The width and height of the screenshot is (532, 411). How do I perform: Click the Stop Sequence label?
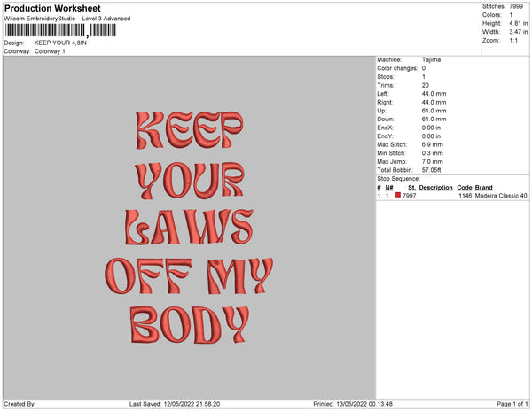point(402,179)
